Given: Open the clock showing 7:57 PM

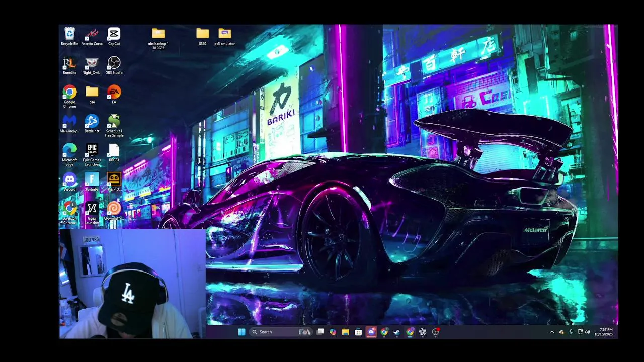Looking at the screenshot, I should [604, 332].
